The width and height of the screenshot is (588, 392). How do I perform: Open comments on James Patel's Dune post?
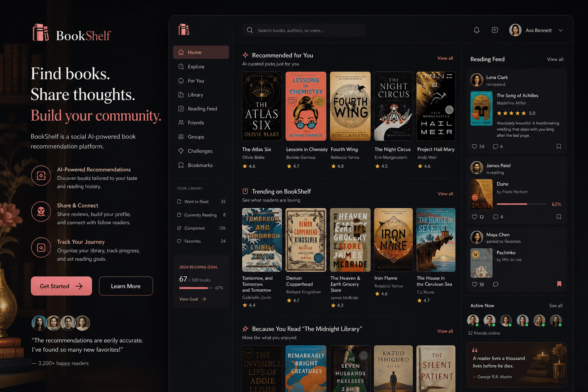(496, 217)
